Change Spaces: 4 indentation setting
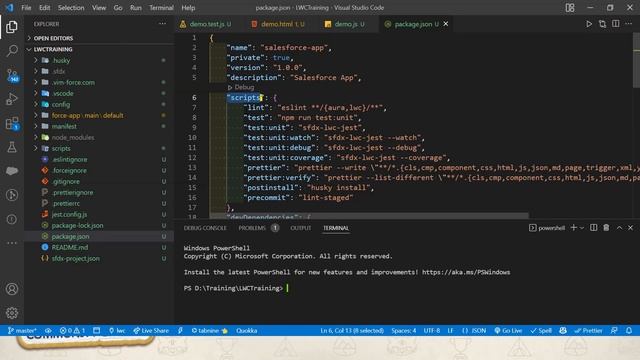This screenshot has width=640, height=360. coord(404,331)
